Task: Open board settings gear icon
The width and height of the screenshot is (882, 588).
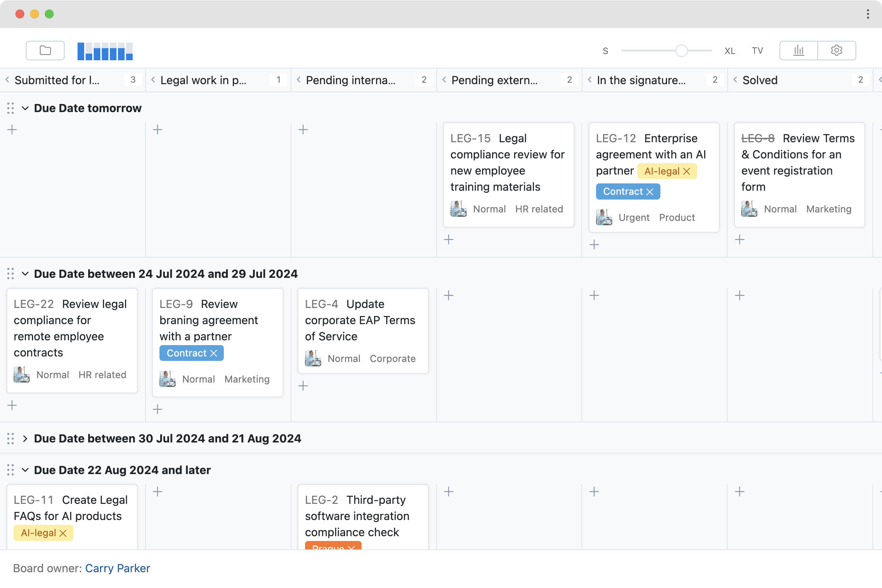Action: [837, 50]
